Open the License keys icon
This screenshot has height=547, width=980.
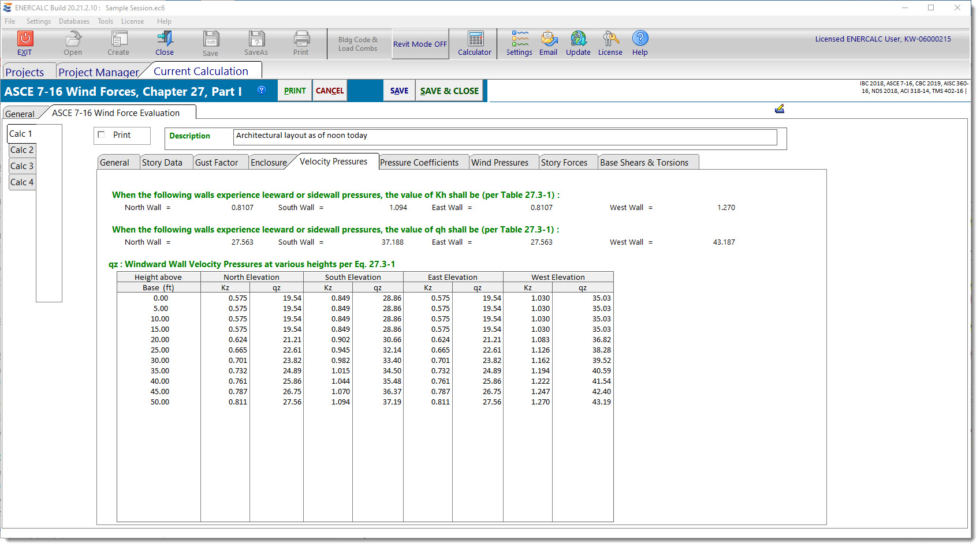tap(610, 39)
